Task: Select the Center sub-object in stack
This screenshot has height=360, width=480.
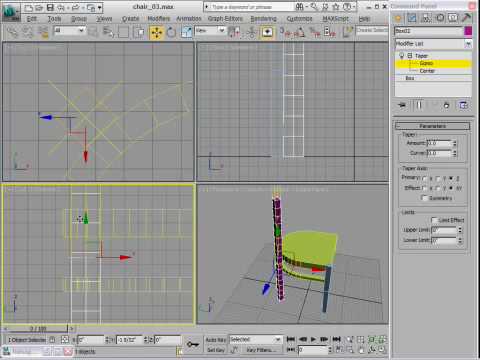Action: pos(427,71)
